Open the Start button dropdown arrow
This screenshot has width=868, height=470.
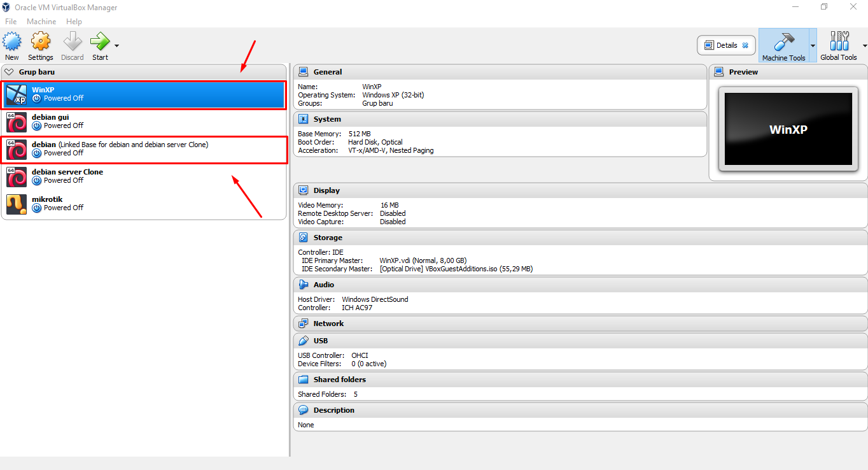[116, 46]
